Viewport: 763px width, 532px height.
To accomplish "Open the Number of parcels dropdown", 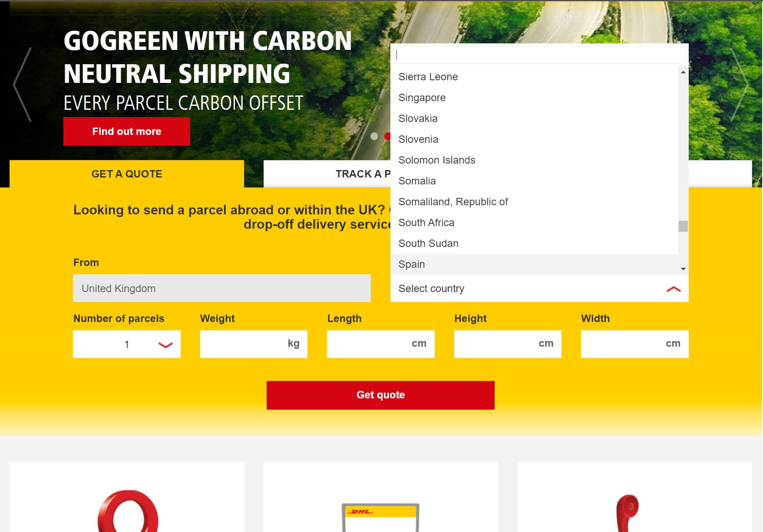I will point(127,344).
